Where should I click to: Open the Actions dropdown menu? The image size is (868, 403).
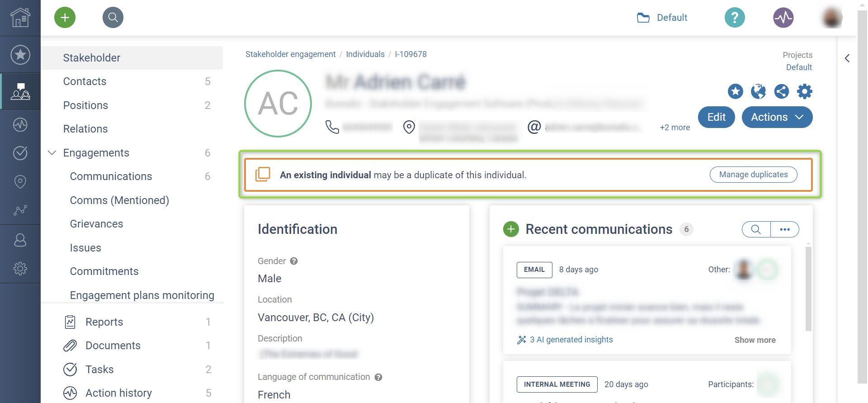pyautogui.click(x=777, y=117)
